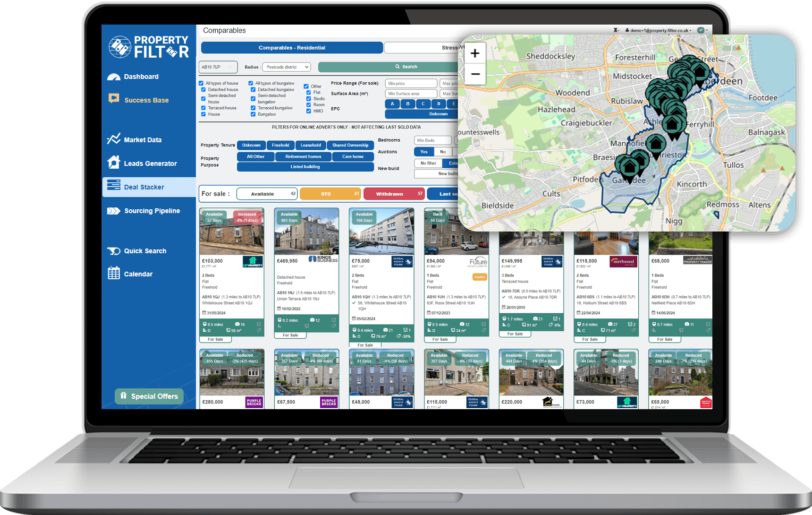Show Withdrawn listings tab
This screenshot has width=812, height=515.
click(394, 194)
